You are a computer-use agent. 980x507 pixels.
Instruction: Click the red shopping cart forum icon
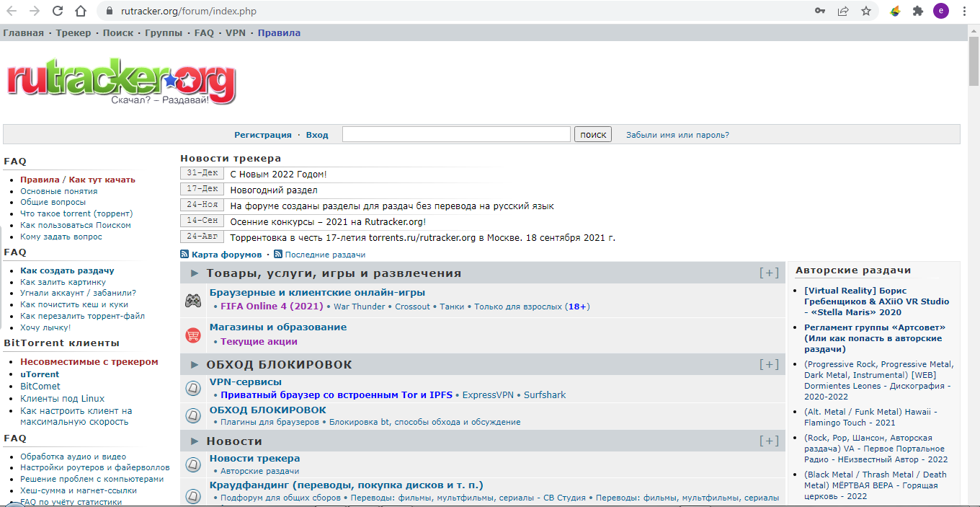[193, 335]
